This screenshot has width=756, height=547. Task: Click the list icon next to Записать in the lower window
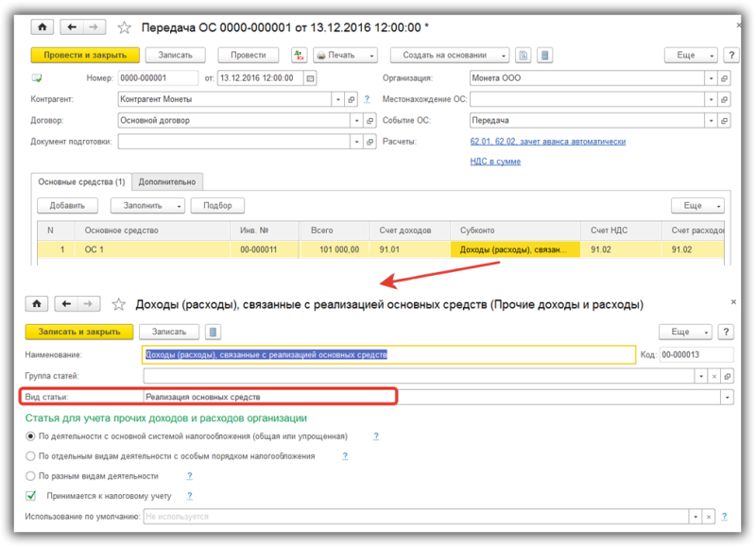pos(214,332)
